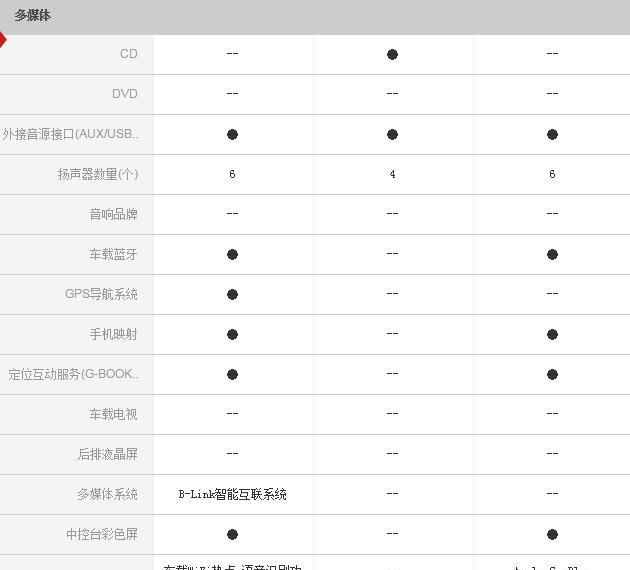Click the third-column dash in the 后排液晶屏 row
630x570 pixels.
[x=552, y=454]
